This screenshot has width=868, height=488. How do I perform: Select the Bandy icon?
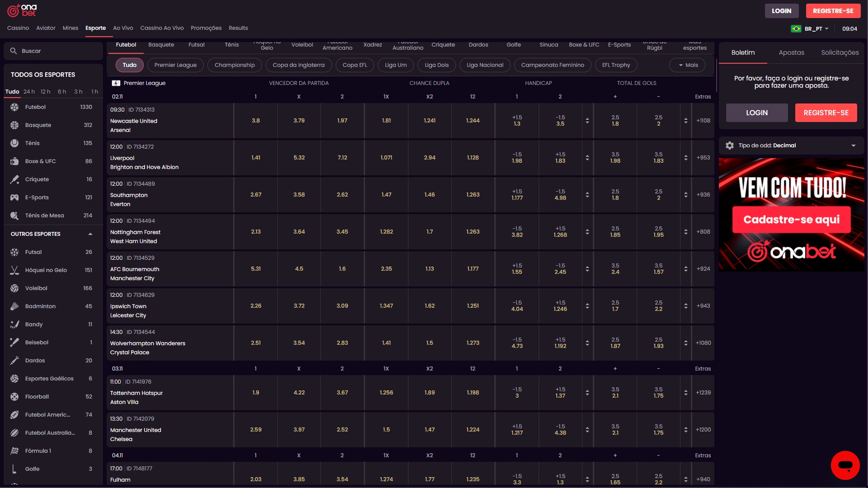point(14,324)
